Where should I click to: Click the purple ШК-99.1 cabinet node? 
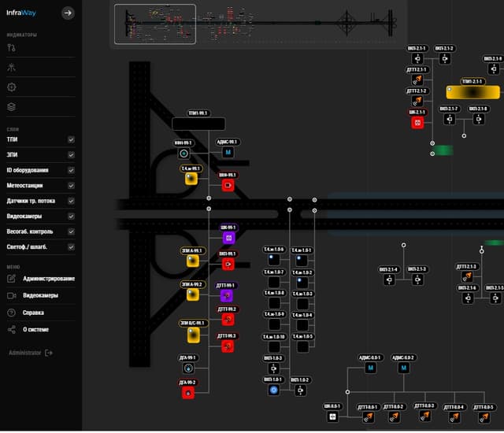228,237
